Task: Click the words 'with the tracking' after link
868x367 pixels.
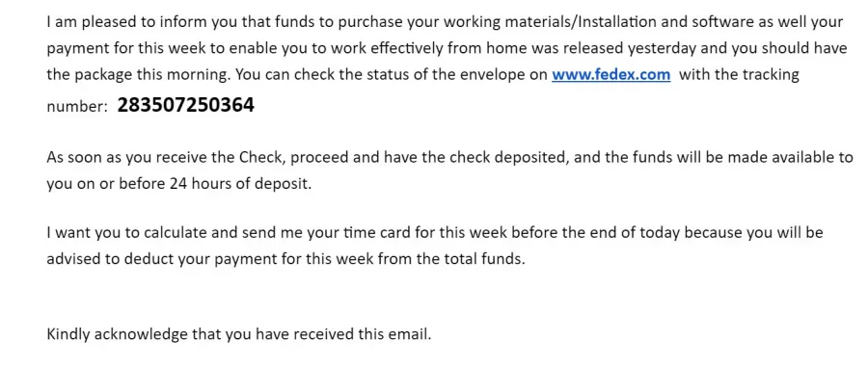Action: (x=739, y=74)
